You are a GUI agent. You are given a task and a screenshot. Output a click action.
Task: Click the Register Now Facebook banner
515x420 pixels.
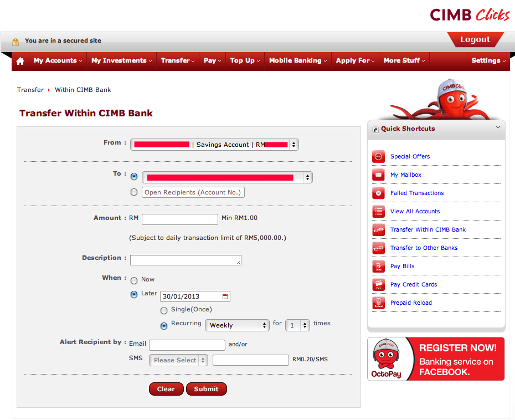click(x=436, y=359)
